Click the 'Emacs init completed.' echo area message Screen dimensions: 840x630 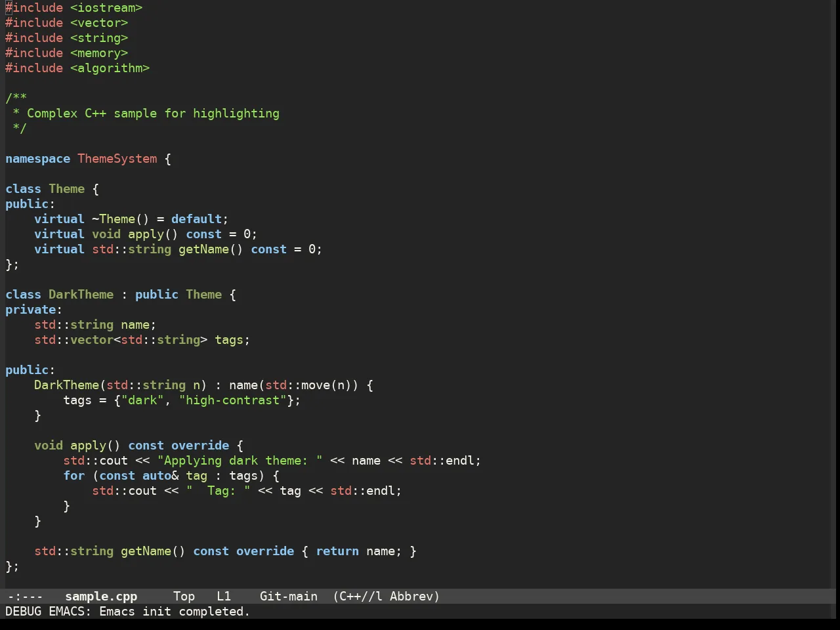(x=175, y=612)
